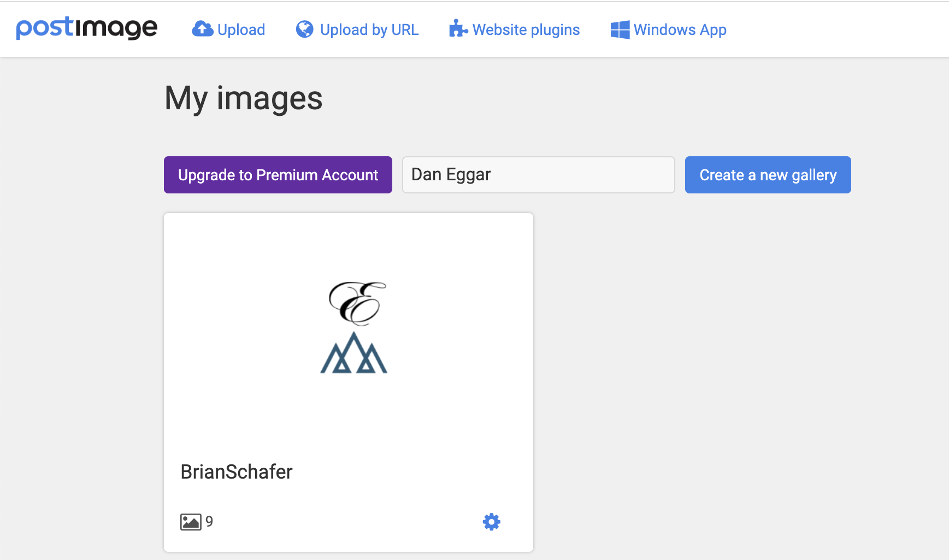This screenshot has height=560, width=949.
Task: Open BrianSchafer gallery settings gear
Action: (x=491, y=522)
